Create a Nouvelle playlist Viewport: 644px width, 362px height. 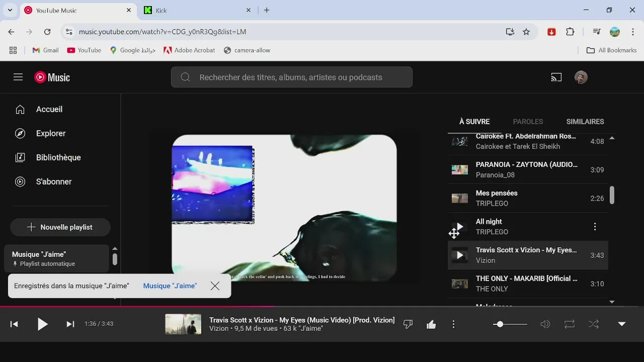click(x=60, y=227)
